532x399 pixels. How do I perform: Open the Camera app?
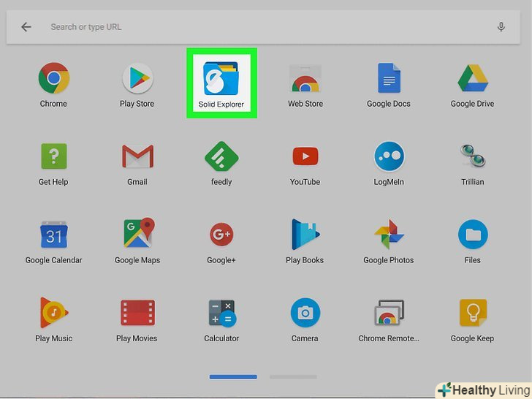(305, 313)
